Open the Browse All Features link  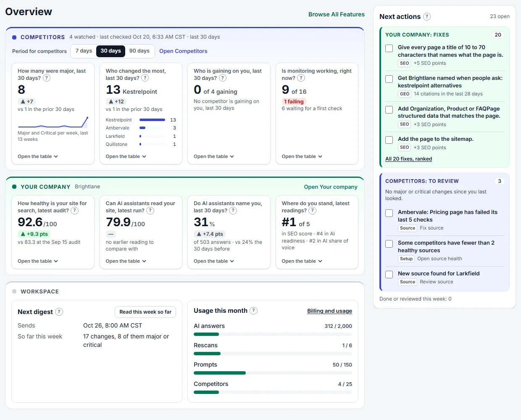337,14
